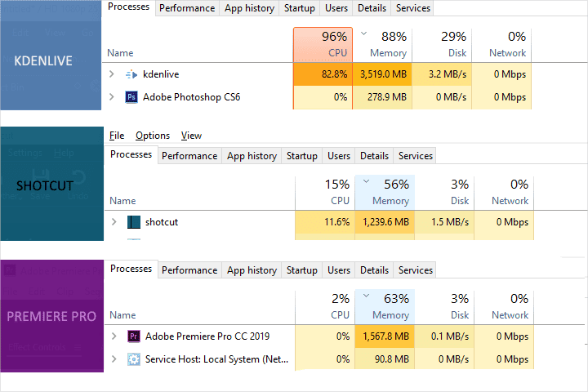
Task: Expand the Adobe Photoshop CS6 process row
Action: point(112,97)
